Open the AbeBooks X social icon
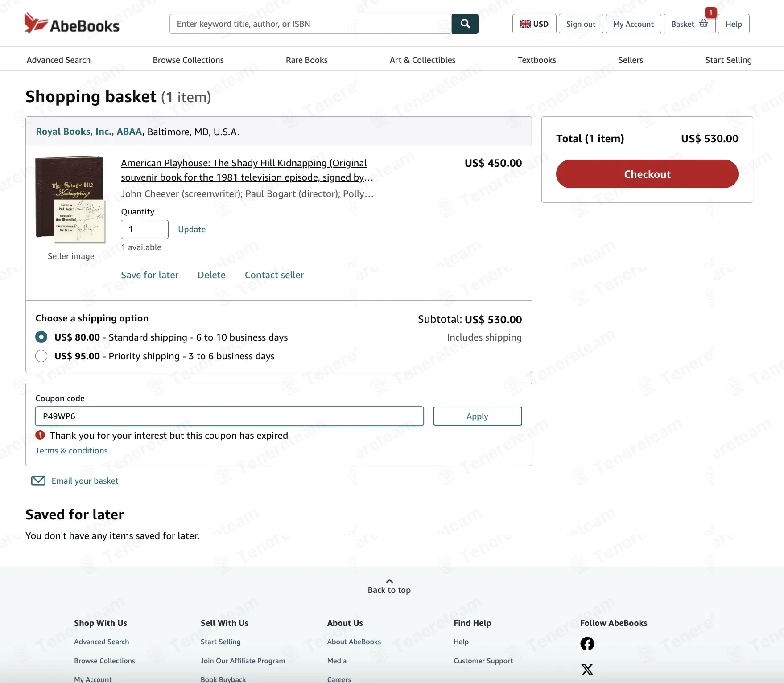This screenshot has height=683, width=784. point(587,670)
